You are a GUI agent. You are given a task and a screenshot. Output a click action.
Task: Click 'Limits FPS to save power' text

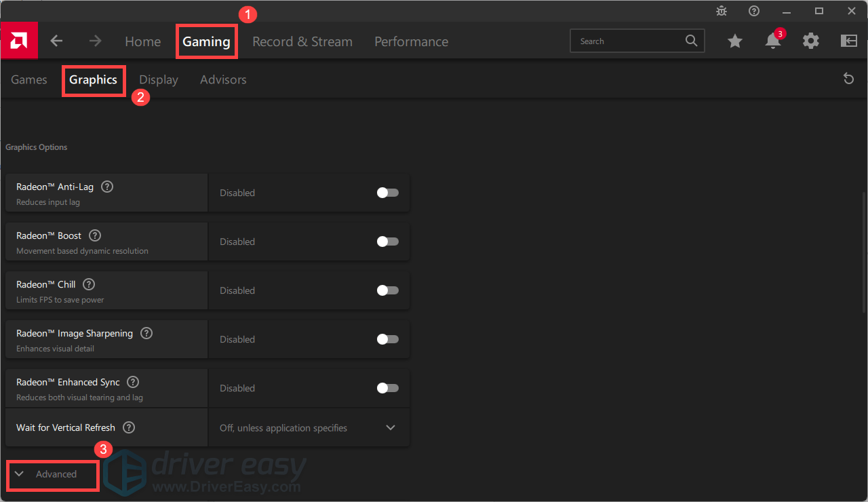(x=60, y=300)
